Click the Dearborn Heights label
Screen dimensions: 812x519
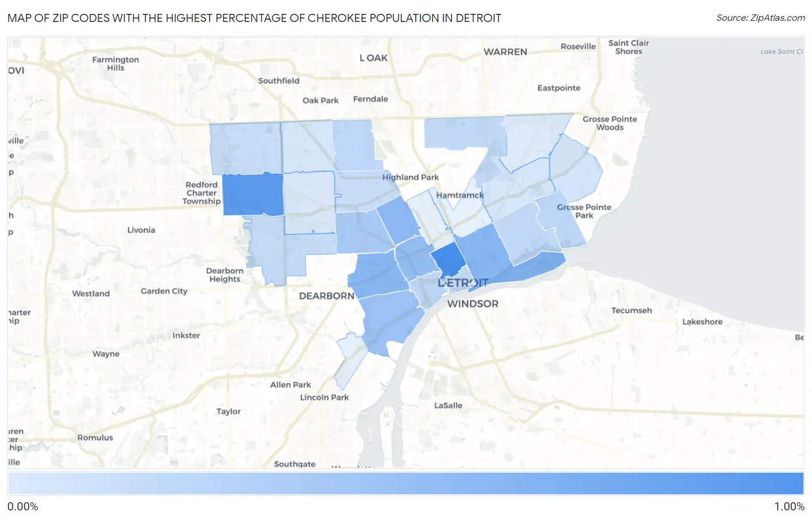225,275
